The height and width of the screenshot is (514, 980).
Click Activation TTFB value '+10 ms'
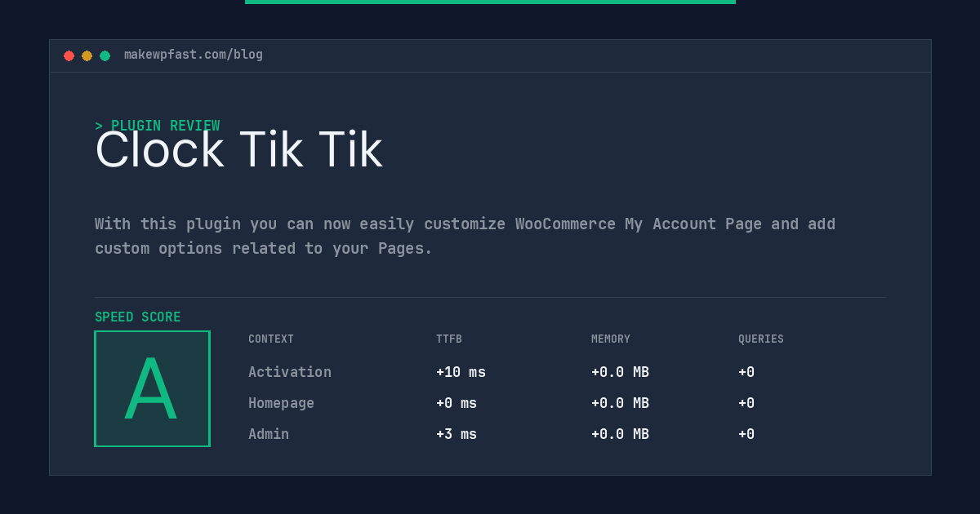coord(461,372)
